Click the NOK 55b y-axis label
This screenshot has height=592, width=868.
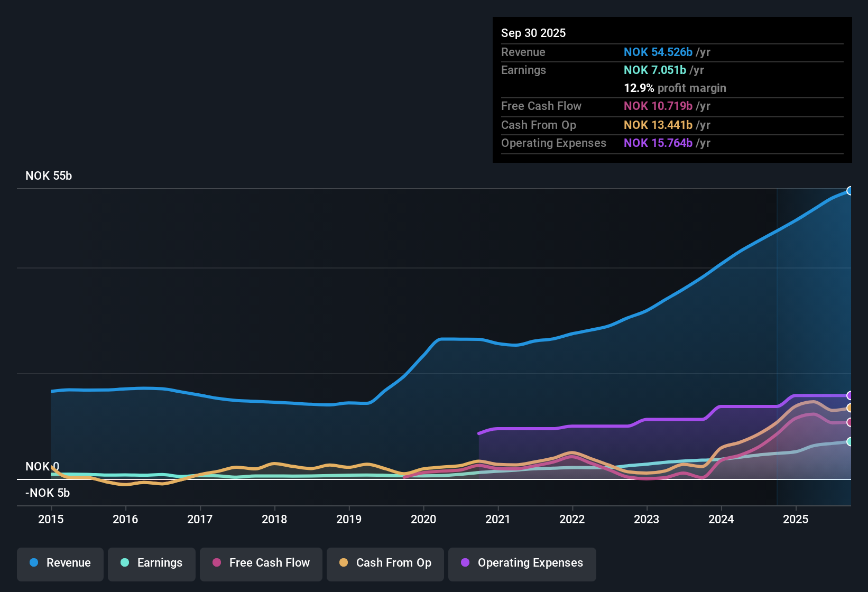pos(49,175)
